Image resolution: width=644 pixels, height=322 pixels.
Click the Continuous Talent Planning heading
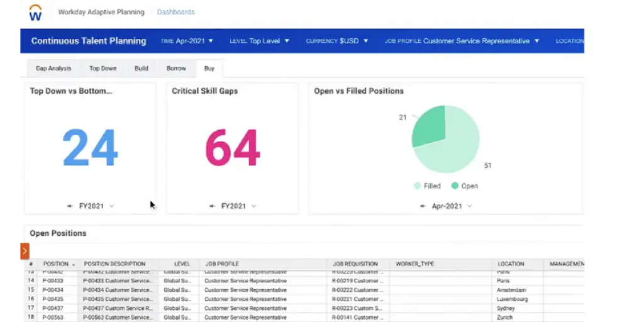click(x=89, y=41)
